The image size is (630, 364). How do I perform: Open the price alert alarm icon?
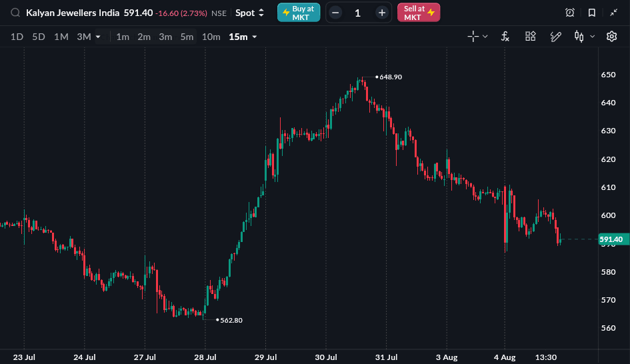[570, 13]
